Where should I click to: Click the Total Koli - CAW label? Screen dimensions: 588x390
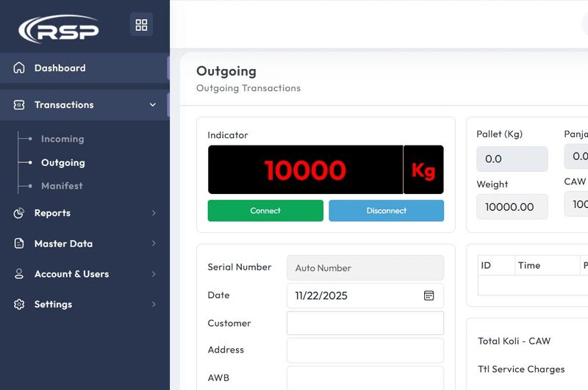tap(514, 341)
